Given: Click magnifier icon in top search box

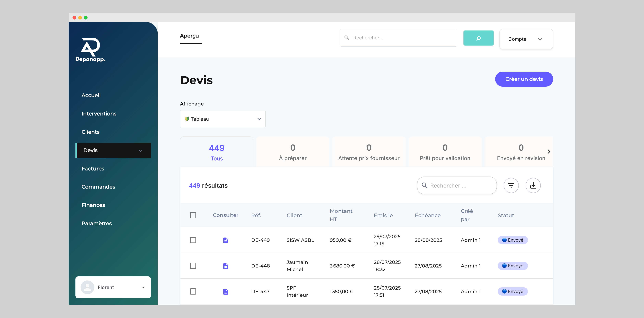Looking at the screenshot, I should pyautogui.click(x=347, y=38).
